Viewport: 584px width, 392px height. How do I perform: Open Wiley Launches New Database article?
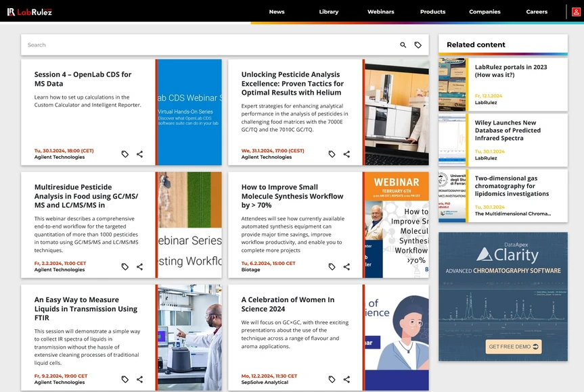click(x=508, y=130)
